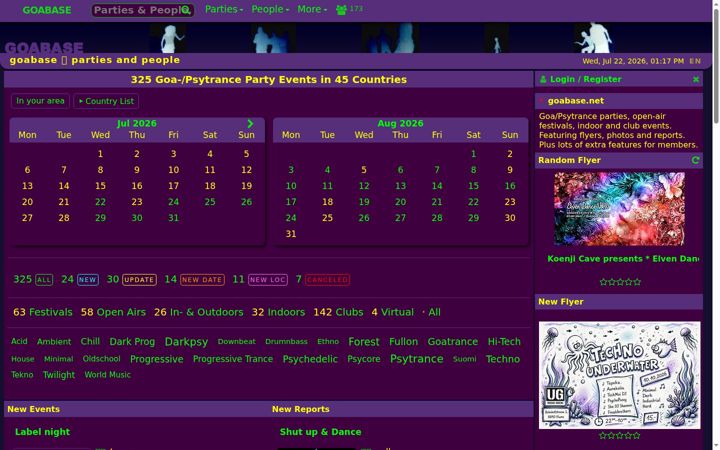Show 26 In- & Outdoors events
This screenshot has height=450, width=720.
[x=198, y=312]
